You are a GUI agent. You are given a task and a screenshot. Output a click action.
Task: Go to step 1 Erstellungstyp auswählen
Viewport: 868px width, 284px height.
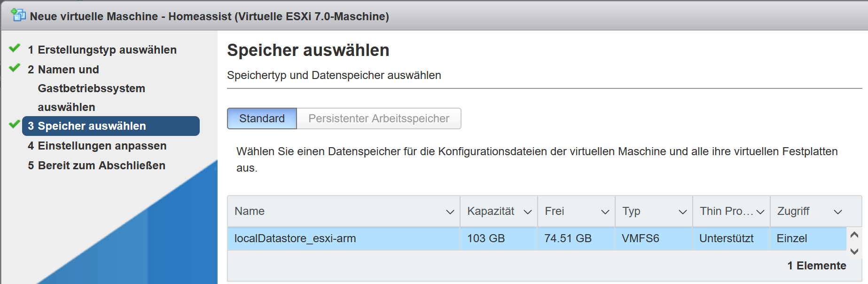click(x=102, y=50)
